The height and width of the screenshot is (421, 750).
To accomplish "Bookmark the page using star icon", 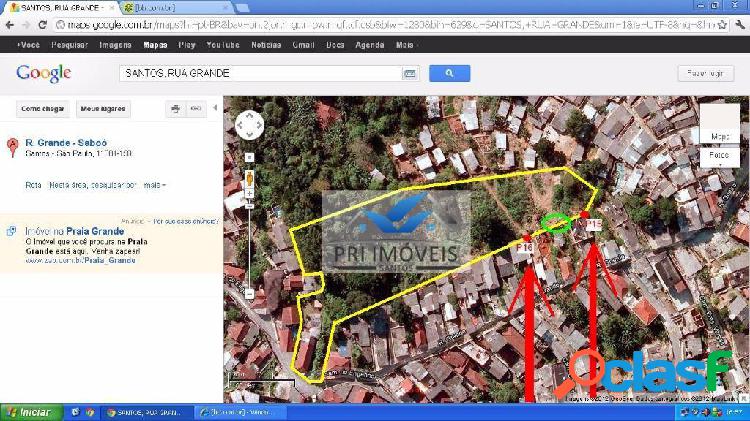I will tap(722, 25).
